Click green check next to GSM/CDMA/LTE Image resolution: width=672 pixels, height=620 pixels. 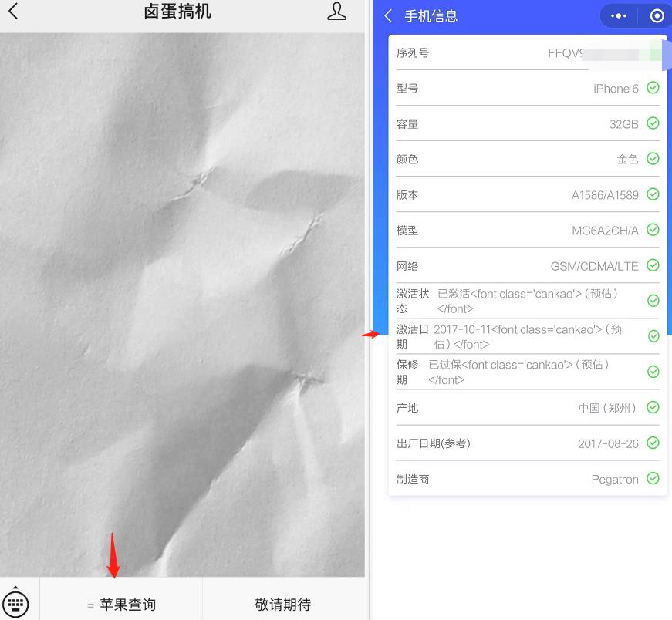(653, 265)
